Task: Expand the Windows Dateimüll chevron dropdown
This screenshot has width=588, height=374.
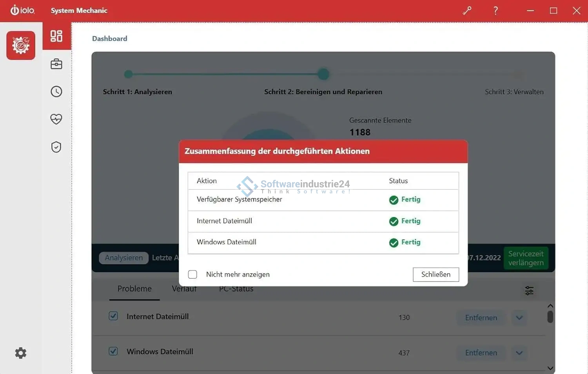Action: [519, 353]
